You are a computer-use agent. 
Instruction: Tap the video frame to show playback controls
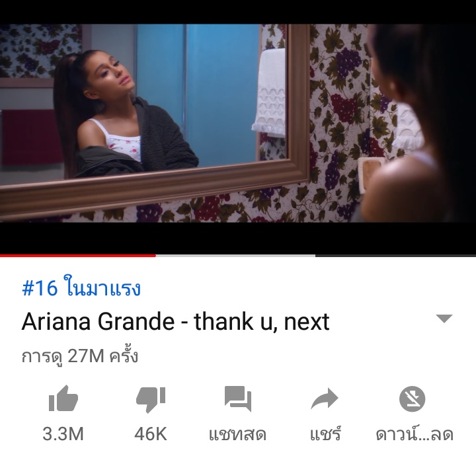pos(238,123)
